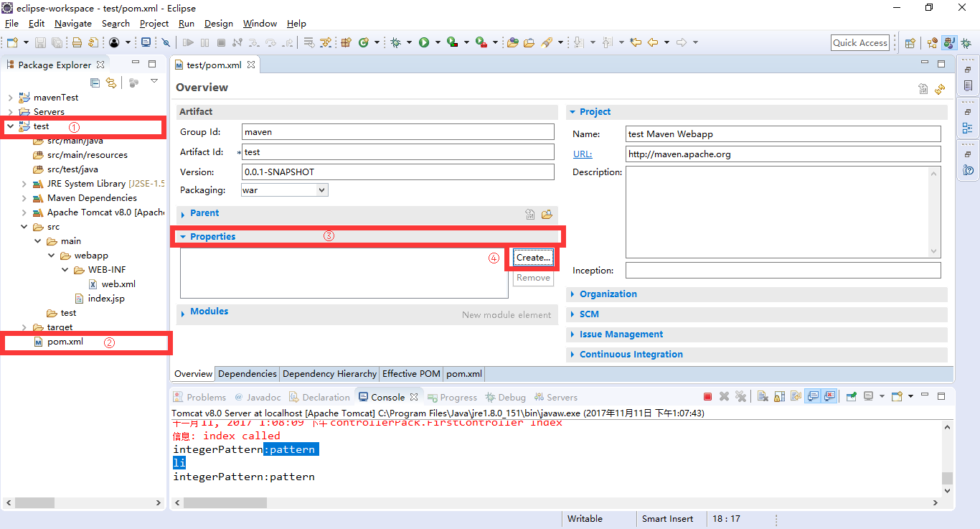980x529 pixels.
Task: Click the Open Perspective icon
Action: click(910, 42)
